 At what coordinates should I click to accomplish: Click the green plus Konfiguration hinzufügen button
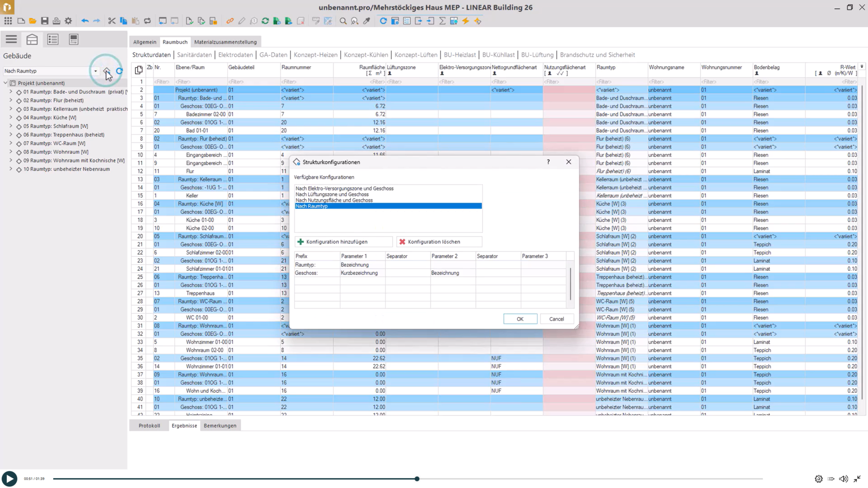point(343,242)
